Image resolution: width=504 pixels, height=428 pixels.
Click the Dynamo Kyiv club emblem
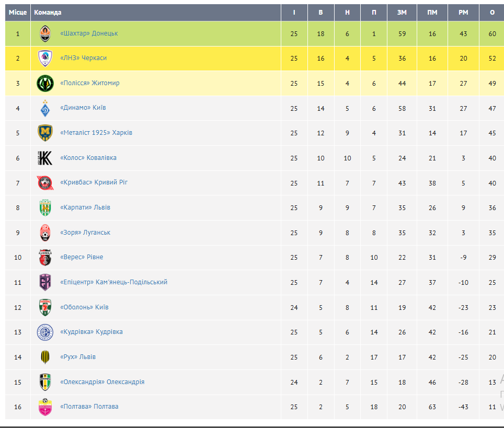[x=45, y=108]
